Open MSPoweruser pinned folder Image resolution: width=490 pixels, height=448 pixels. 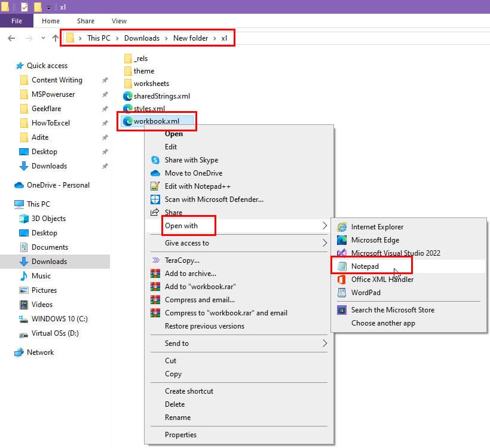[53, 94]
